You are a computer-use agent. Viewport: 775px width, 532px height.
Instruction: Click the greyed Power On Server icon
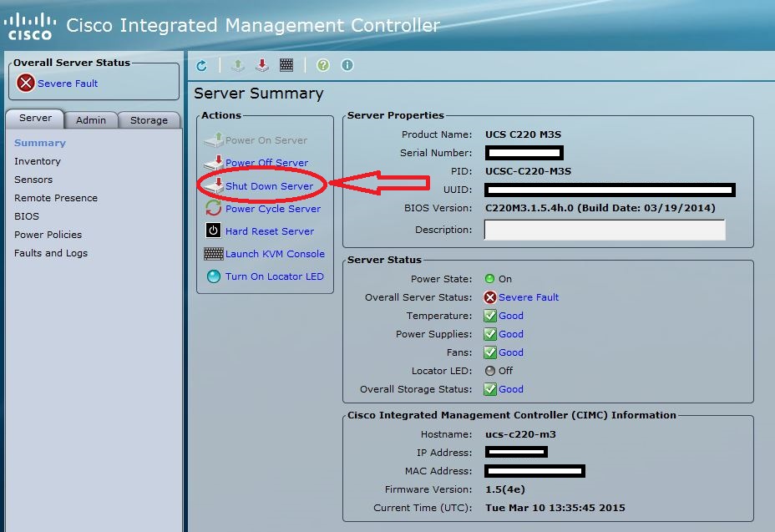click(214, 140)
